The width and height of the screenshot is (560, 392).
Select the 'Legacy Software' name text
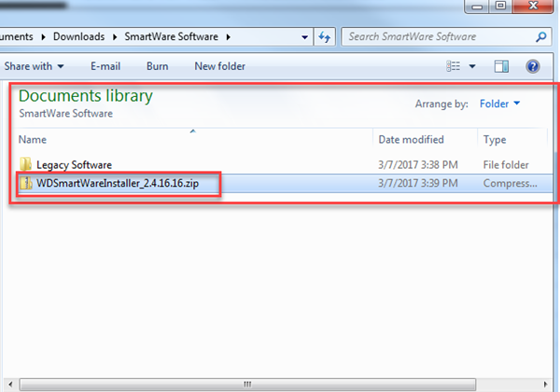74,164
